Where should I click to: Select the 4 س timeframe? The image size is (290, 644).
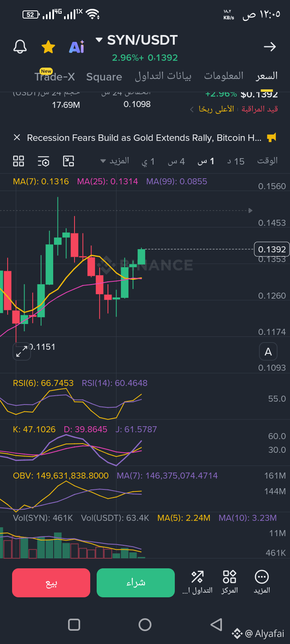point(176,161)
